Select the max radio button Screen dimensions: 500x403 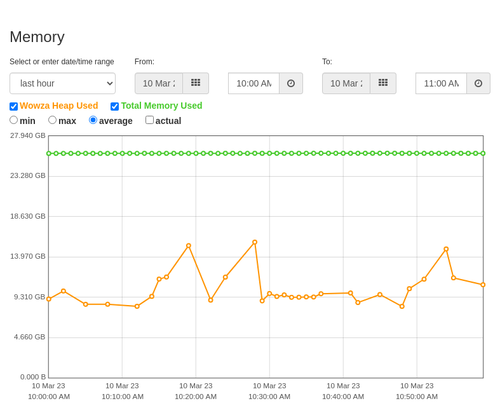(52, 120)
